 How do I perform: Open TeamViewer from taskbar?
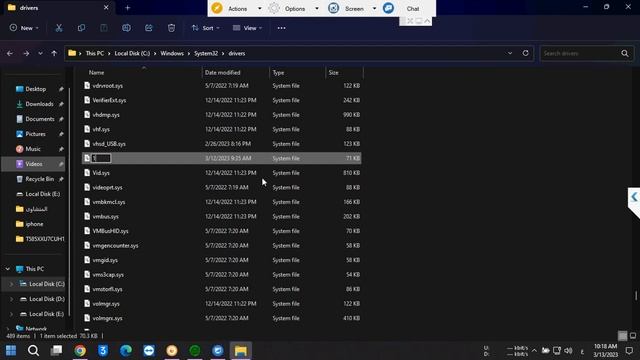click(149, 350)
